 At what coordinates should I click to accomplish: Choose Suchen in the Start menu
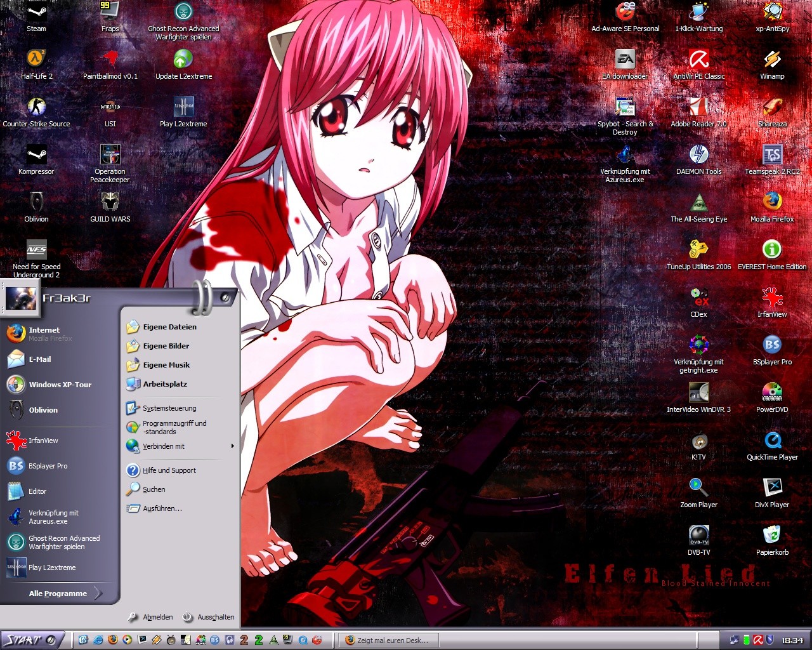[154, 489]
